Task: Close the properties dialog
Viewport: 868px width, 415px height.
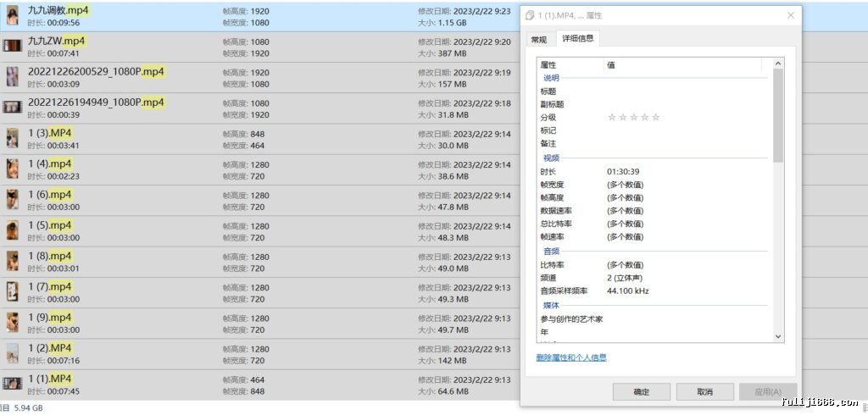Action: click(791, 15)
